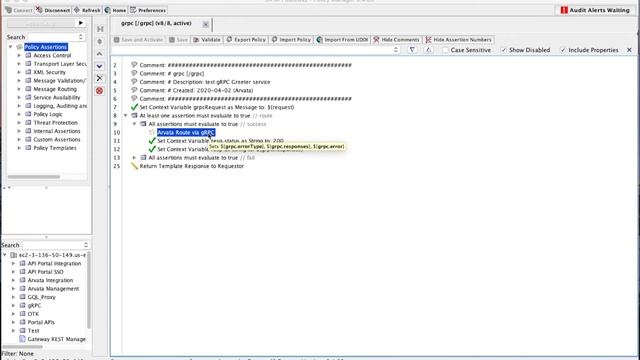This screenshot has height=360, width=640.
Task: Click the Save policy button
Action: (x=178, y=40)
